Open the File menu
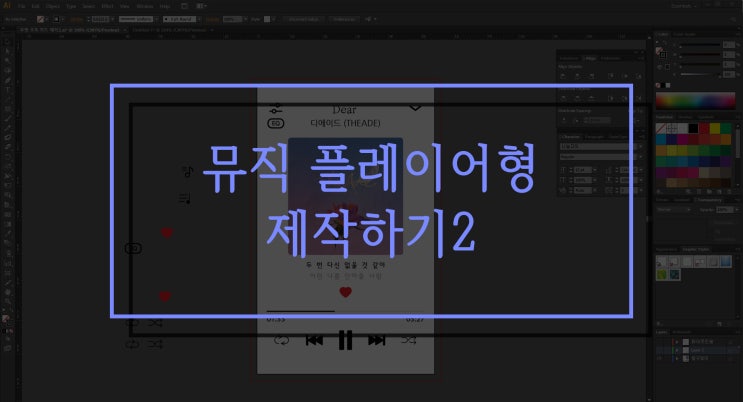 tap(21, 6)
